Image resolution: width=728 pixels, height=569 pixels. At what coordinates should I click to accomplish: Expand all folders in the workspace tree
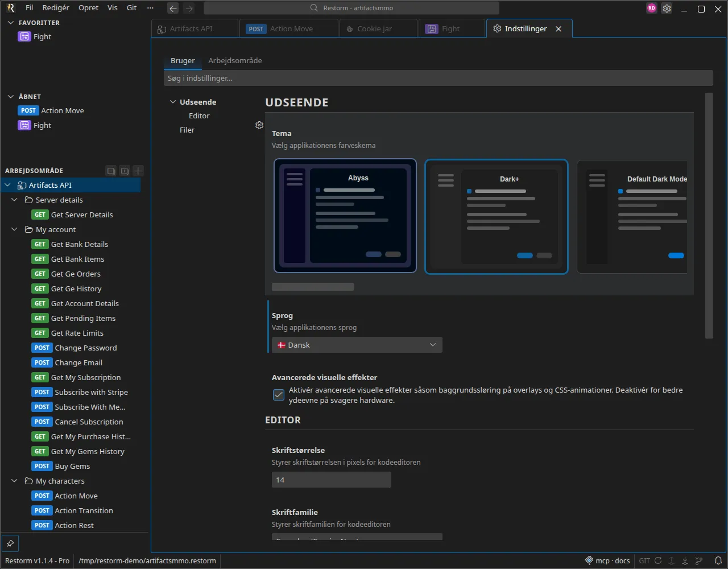[125, 171]
